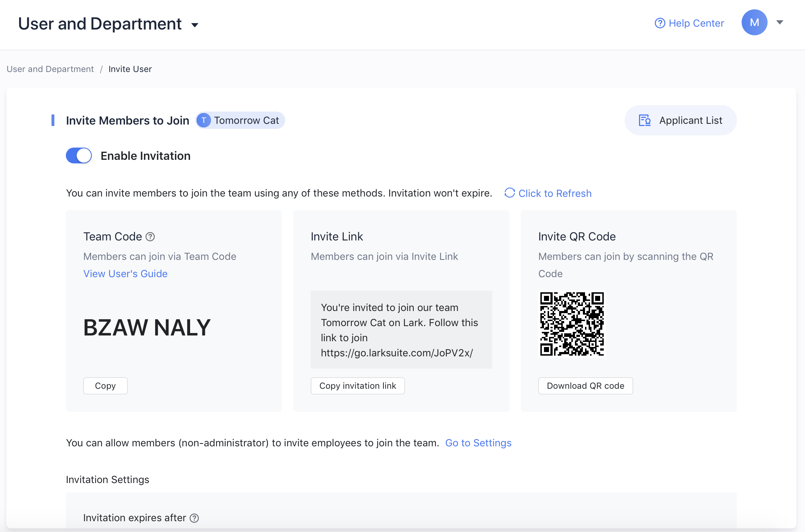Click the refresh arrow icon

pyautogui.click(x=509, y=193)
